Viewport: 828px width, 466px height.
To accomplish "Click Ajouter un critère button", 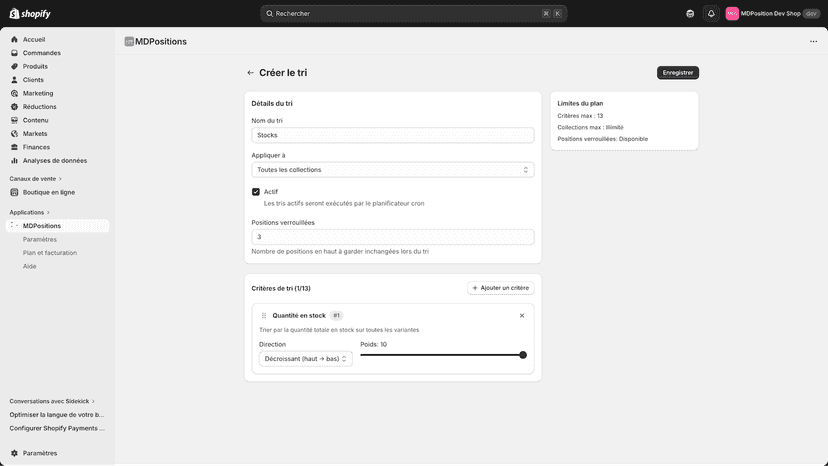I will [x=501, y=288].
